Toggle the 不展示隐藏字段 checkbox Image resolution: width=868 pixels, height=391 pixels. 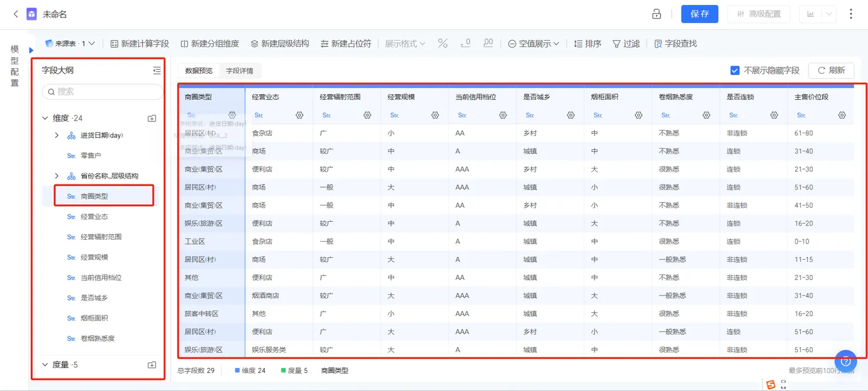point(735,71)
